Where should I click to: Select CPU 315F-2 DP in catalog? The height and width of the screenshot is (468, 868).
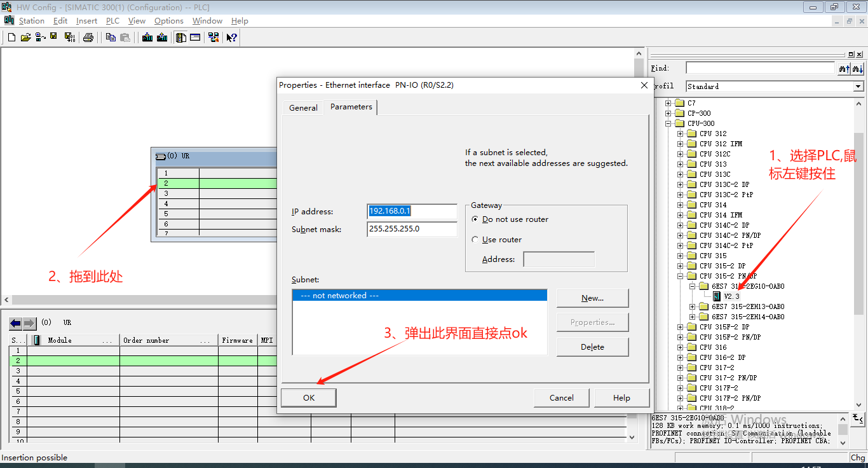click(x=724, y=327)
